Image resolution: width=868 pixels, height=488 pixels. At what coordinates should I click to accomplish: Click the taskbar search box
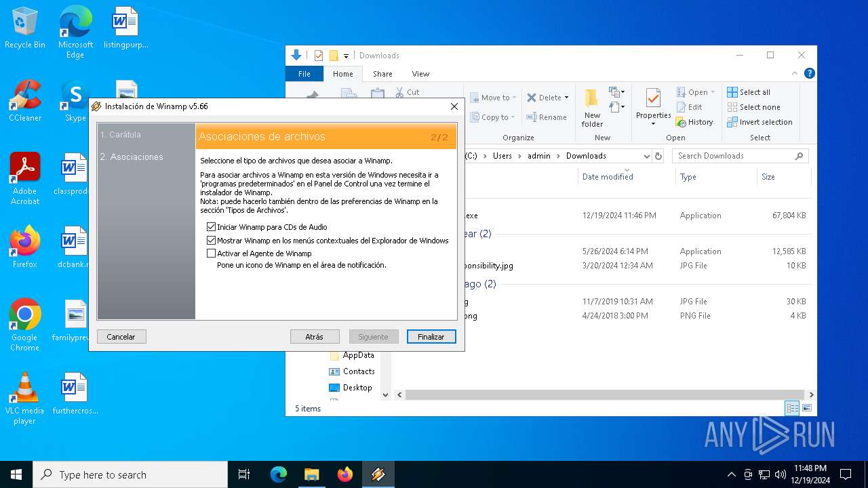(130, 474)
